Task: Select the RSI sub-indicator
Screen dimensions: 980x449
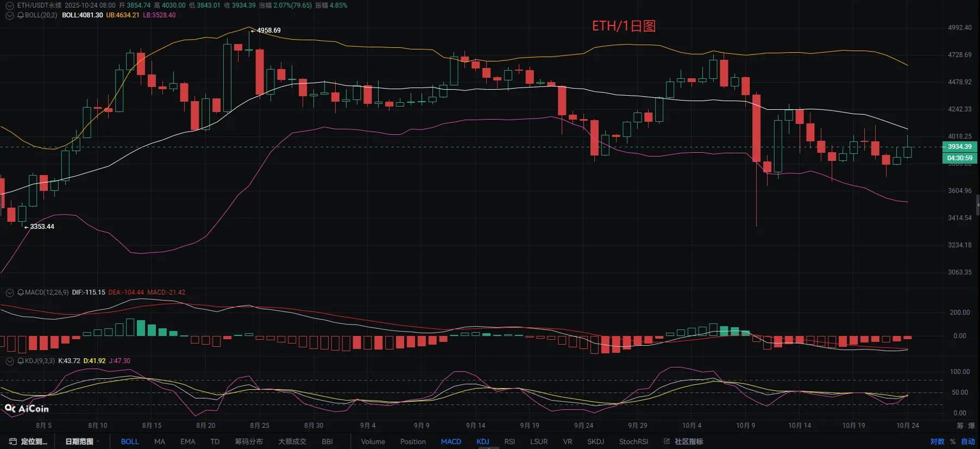Action: [510, 441]
